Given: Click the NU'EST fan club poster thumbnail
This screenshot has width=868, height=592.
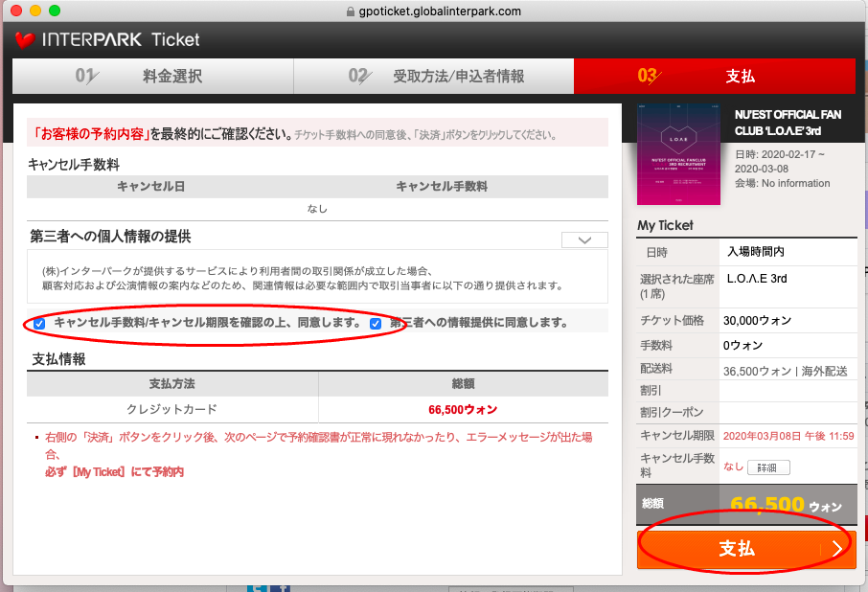Looking at the screenshot, I should tap(678, 154).
